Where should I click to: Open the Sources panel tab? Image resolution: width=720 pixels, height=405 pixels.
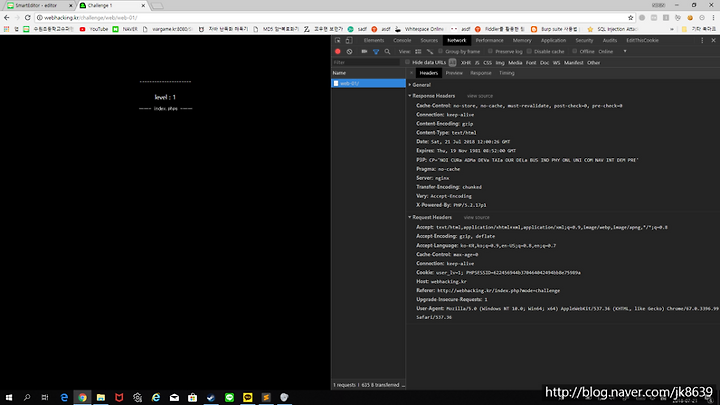pyautogui.click(x=429, y=40)
